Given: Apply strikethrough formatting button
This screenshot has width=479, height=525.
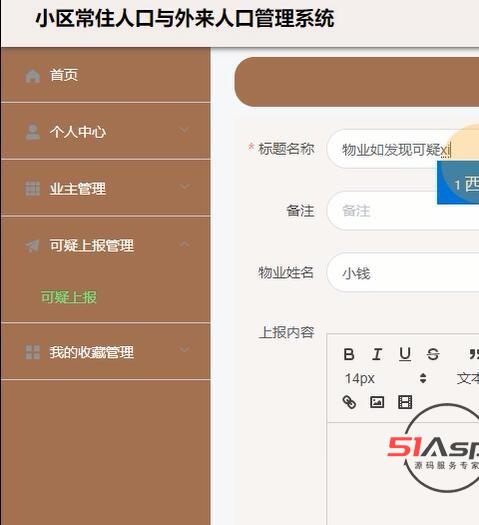Looking at the screenshot, I should point(433,354).
